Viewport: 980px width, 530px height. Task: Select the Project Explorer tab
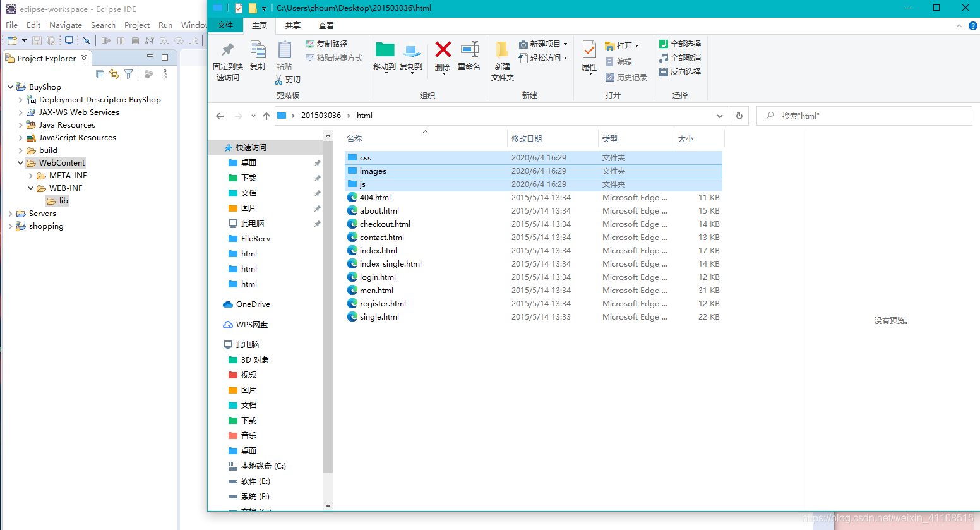pyautogui.click(x=47, y=58)
